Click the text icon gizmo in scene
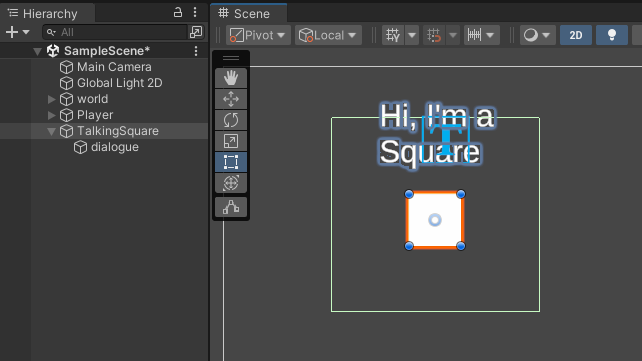Viewport: 642px width, 361px height. click(x=446, y=139)
